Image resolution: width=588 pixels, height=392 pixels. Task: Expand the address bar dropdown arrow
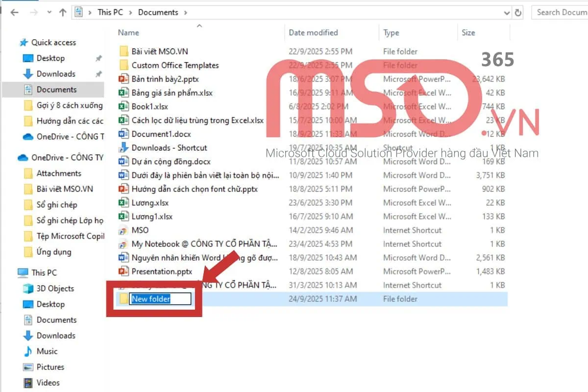point(507,12)
